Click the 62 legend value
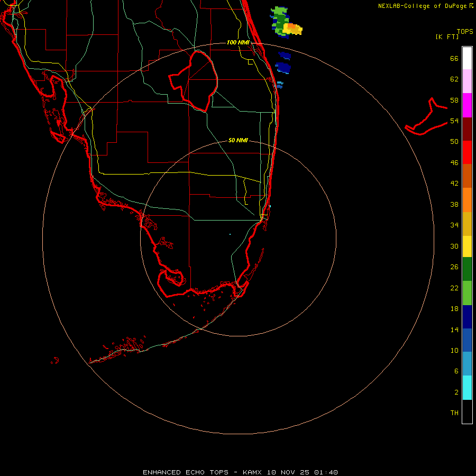This screenshot has width=476, height=476. coord(454,79)
